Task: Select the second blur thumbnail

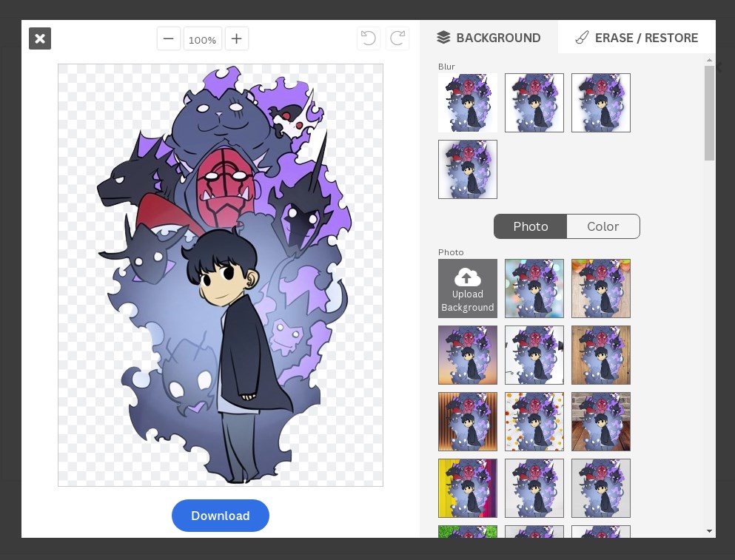Action: (534, 103)
